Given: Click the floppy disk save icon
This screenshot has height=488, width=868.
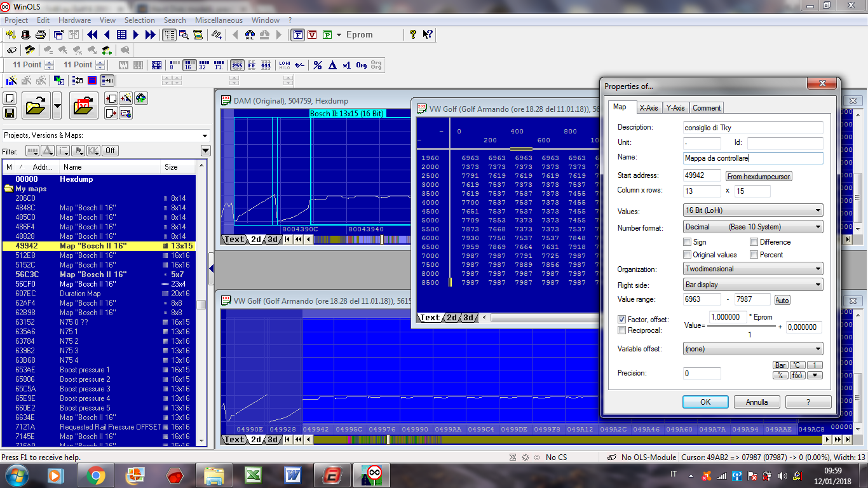Looking at the screenshot, I should [x=10, y=113].
